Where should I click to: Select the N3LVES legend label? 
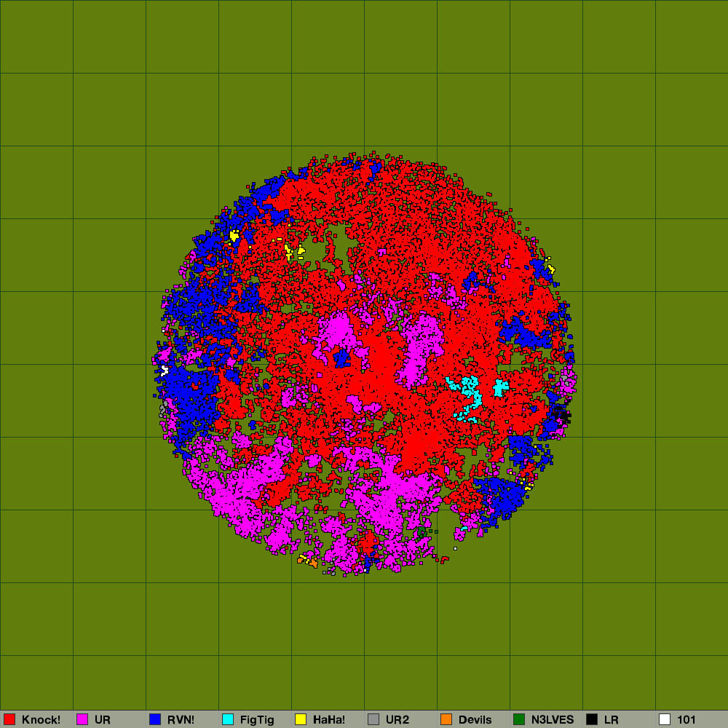pyautogui.click(x=553, y=720)
